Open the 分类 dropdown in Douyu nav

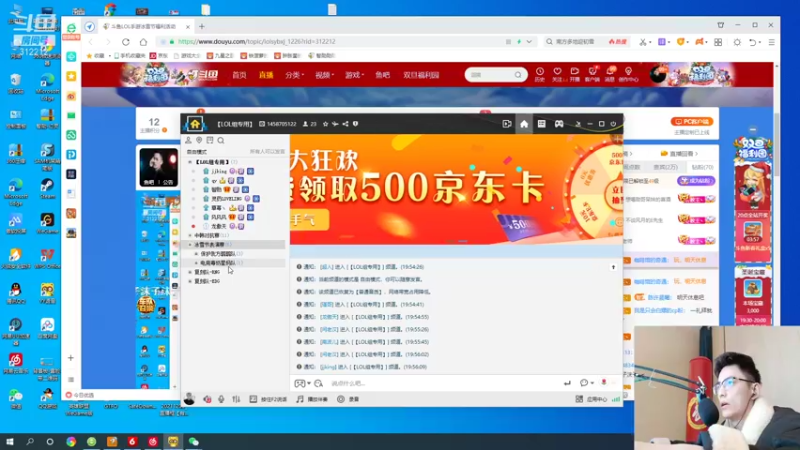pyautogui.click(x=294, y=75)
